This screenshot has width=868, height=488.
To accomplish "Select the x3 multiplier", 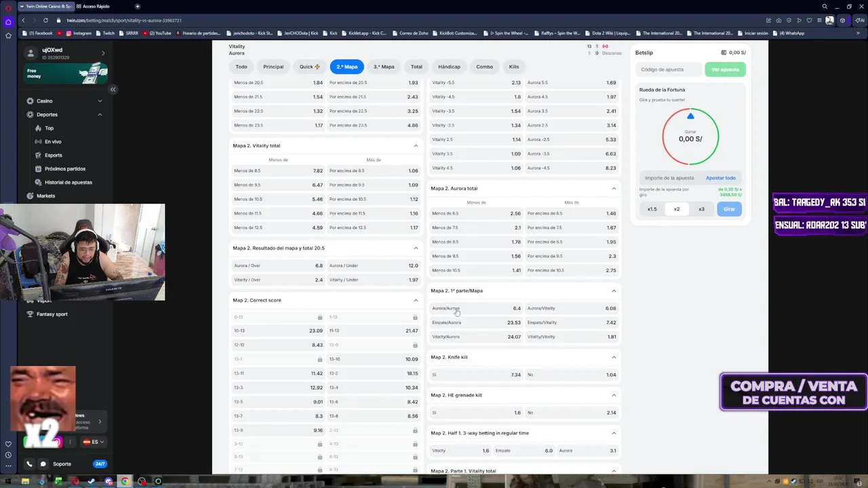I will (701, 209).
